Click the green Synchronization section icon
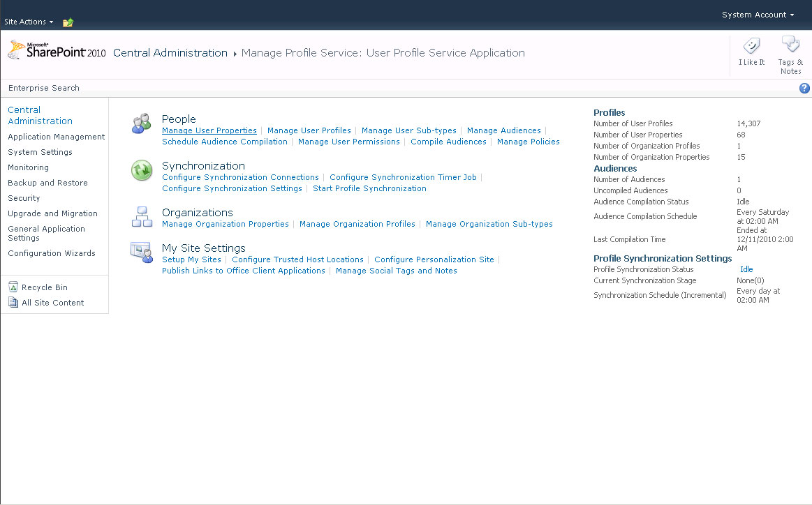Screen dimensions: 812x505 point(141,170)
